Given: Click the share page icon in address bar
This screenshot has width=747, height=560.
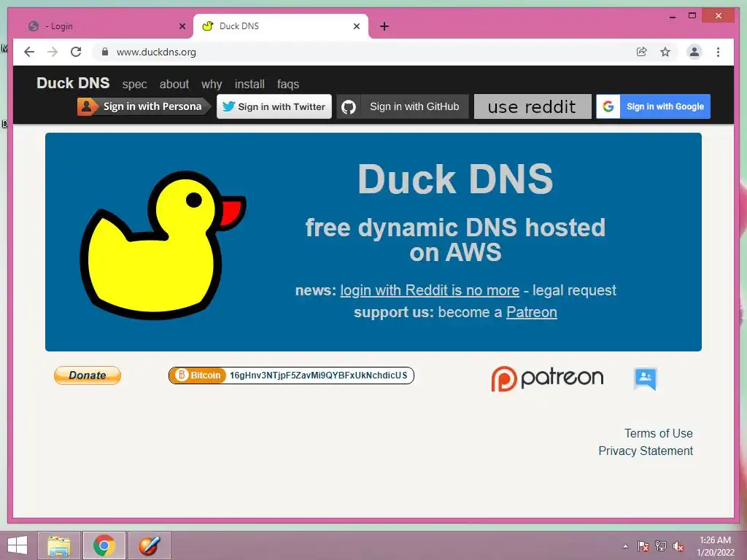Looking at the screenshot, I should 642,52.
